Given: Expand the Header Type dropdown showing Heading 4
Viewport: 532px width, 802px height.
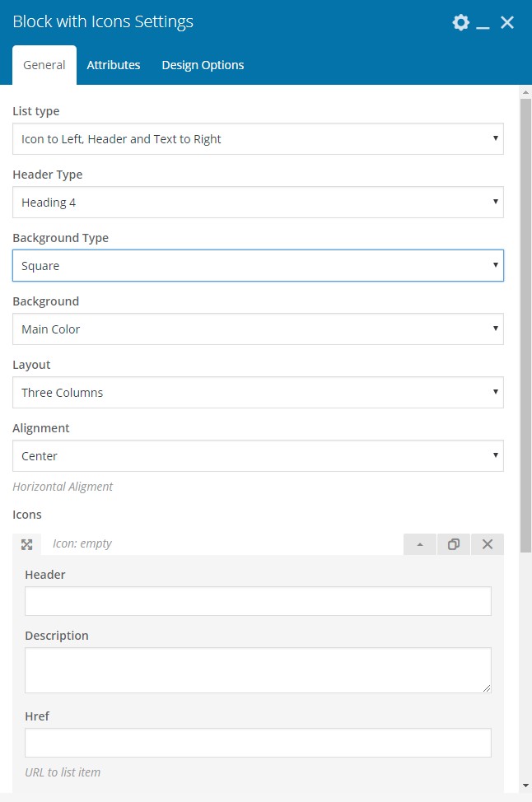Looking at the screenshot, I should pyautogui.click(x=259, y=202).
